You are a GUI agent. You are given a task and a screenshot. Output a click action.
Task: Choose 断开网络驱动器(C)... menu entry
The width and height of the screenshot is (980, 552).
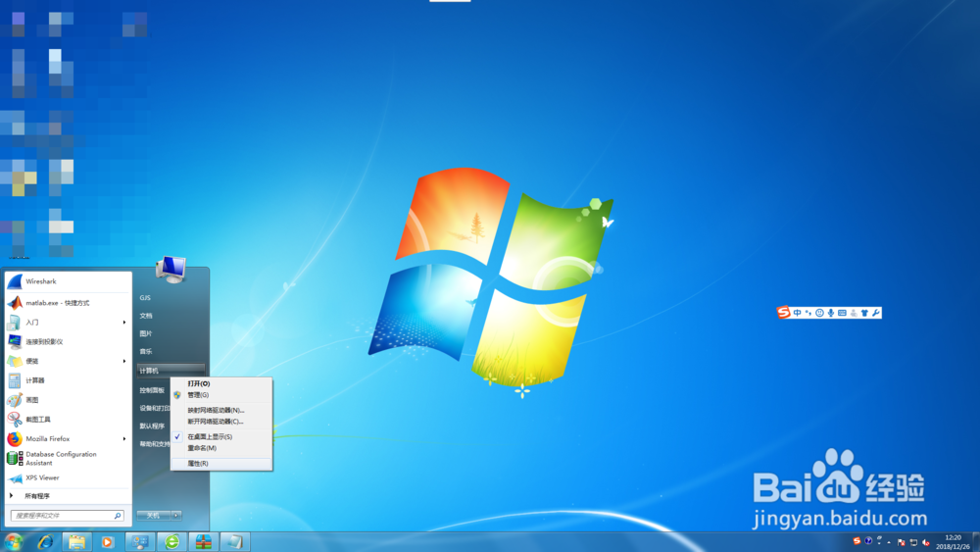pyautogui.click(x=221, y=422)
